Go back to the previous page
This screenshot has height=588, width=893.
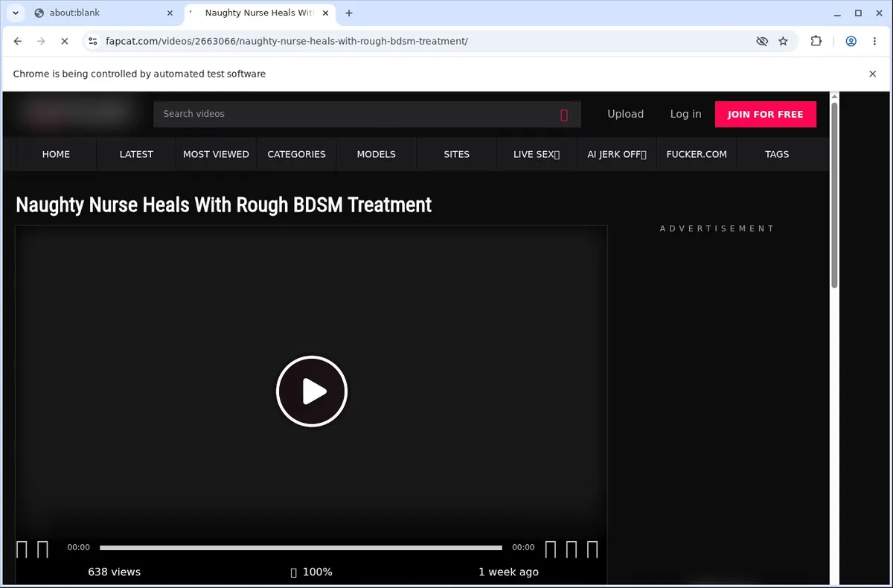point(18,42)
